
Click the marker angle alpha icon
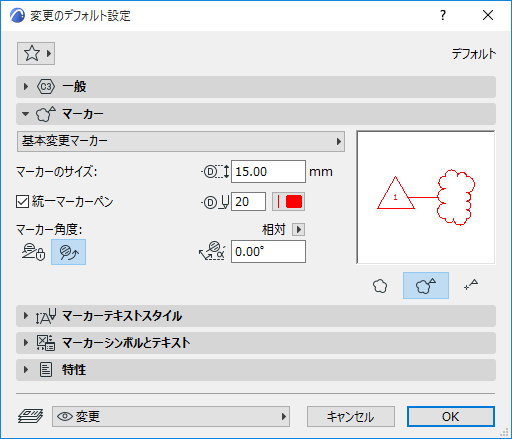coord(212,251)
